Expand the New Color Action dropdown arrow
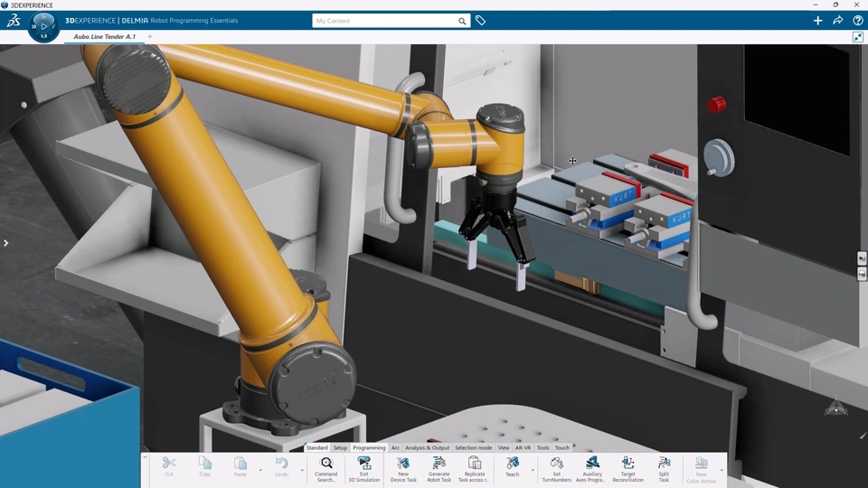 [722, 470]
